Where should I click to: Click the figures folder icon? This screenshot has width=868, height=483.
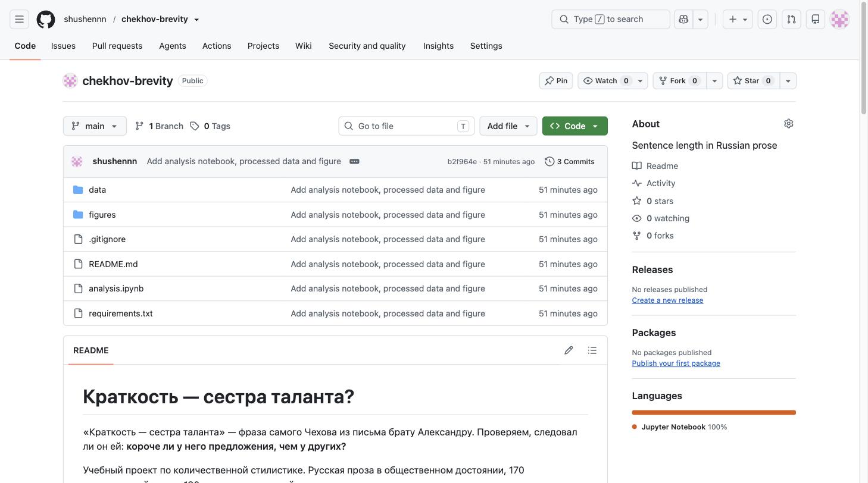pyautogui.click(x=78, y=215)
